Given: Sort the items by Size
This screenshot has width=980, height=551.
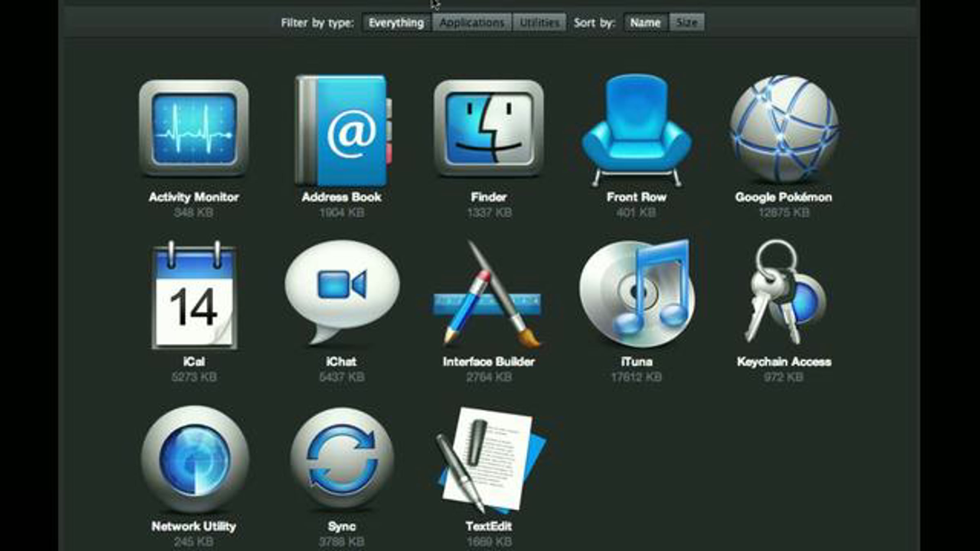Looking at the screenshot, I should tap(686, 22).
